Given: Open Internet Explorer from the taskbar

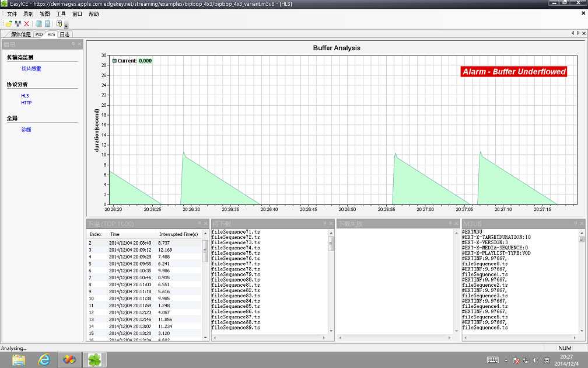Looking at the screenshot, I should [44, 360].
